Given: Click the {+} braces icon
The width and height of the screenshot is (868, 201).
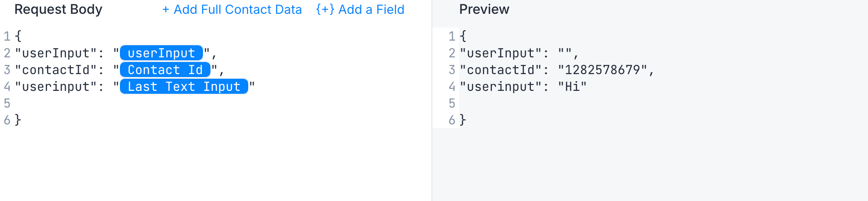Looking at the screenshot, I should point(325,10).
